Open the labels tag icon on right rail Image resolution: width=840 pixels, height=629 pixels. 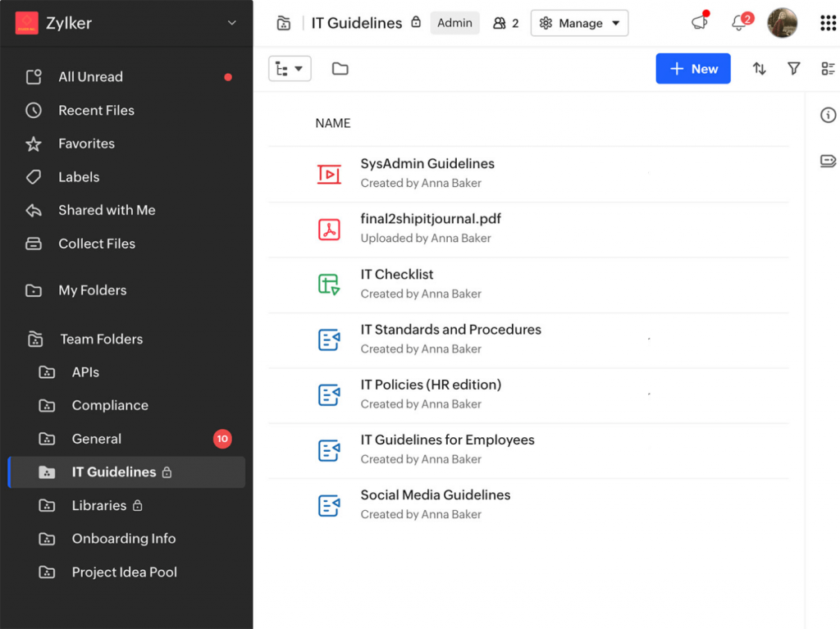828,161
